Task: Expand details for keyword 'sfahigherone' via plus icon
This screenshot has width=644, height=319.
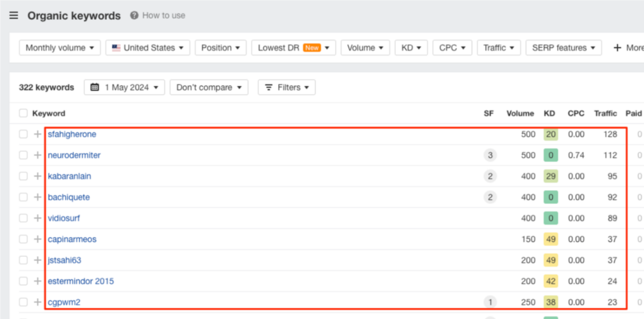Action: tap(36, 134)
